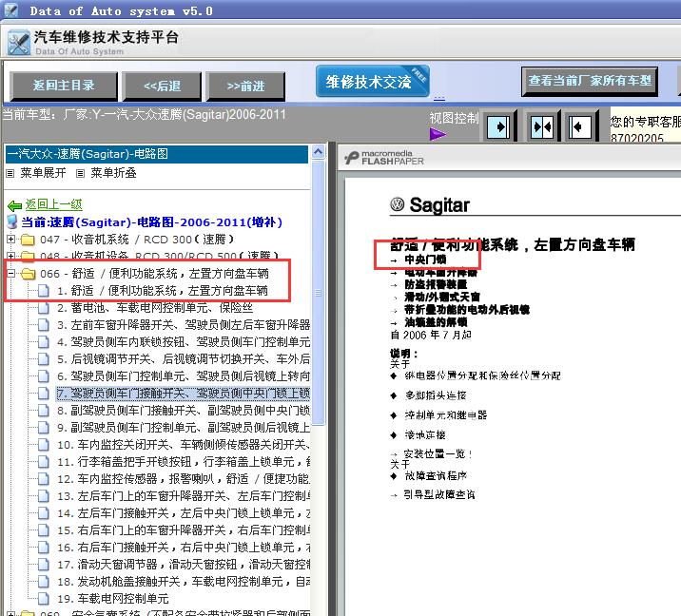Select 066 - 舒适/便利功能系统 tree entry
The image size is (681, 616).
tap(154, 274)
